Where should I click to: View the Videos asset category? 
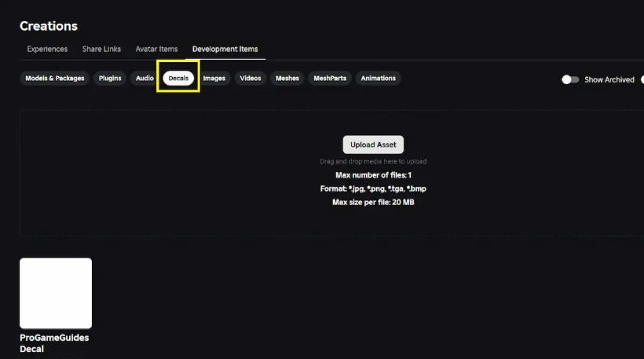pyautogui.click(x=251, y=79)
